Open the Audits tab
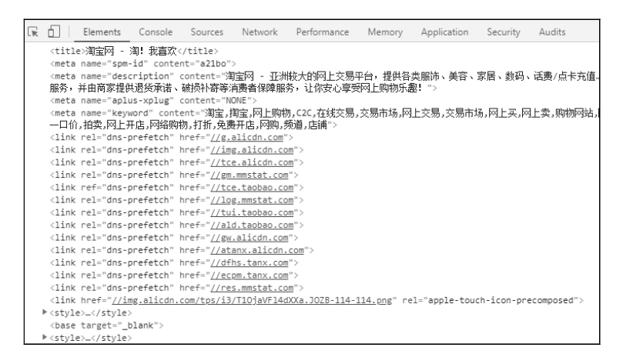The width and height of the screenshot is (623, 364). pyautogui.click(x=552, y=32)
